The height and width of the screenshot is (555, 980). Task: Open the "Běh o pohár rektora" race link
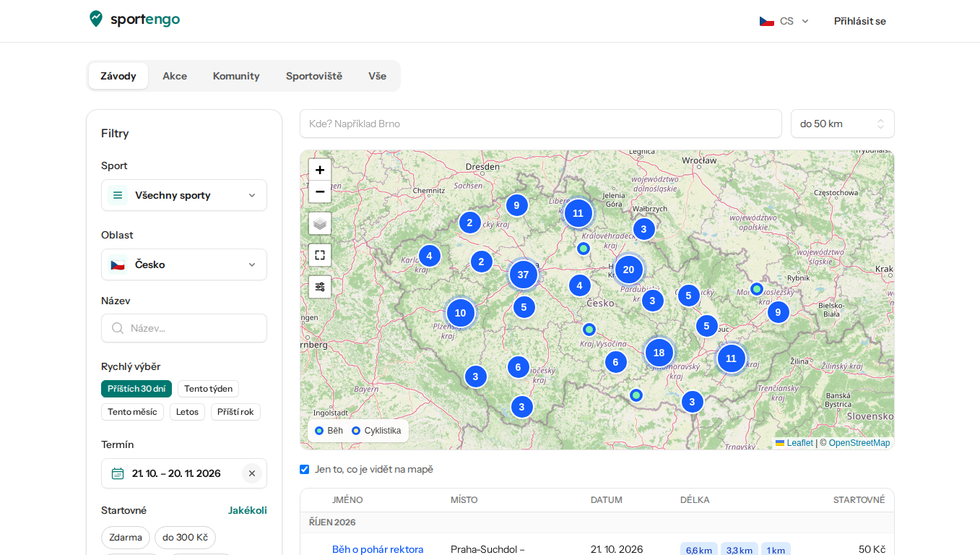[x=378, y=549]
